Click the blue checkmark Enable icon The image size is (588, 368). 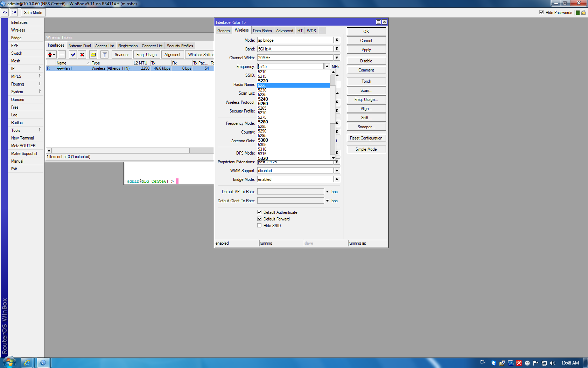pos(73,55)
